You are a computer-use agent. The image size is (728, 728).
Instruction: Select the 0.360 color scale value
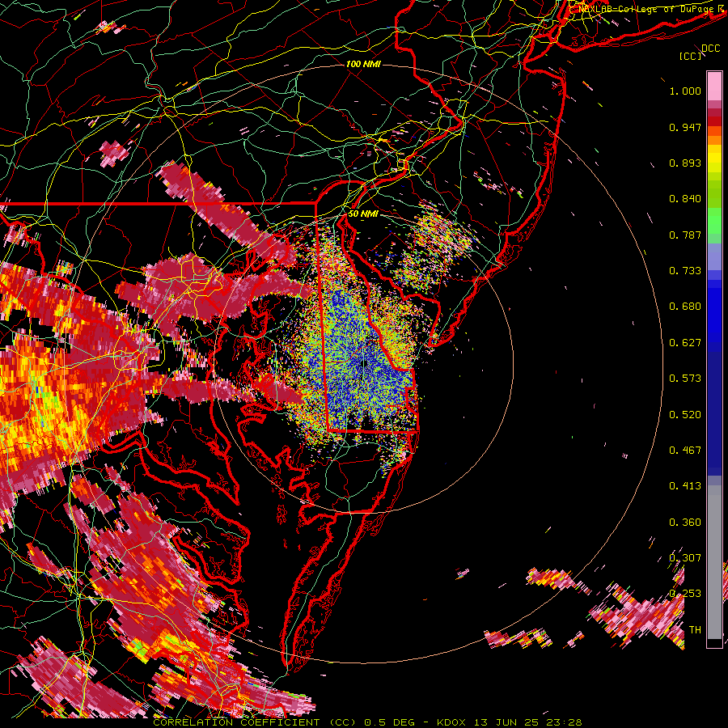685,523
